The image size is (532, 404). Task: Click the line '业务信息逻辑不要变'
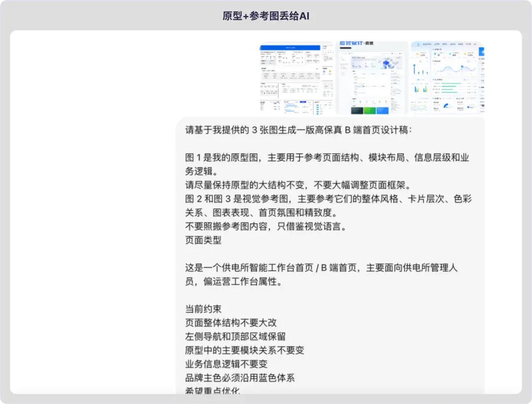pos(226,364)
